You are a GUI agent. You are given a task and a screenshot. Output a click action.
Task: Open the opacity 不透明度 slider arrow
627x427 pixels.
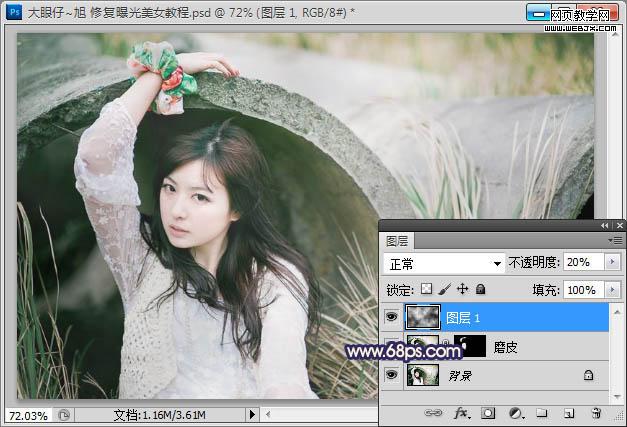point(612,262)
